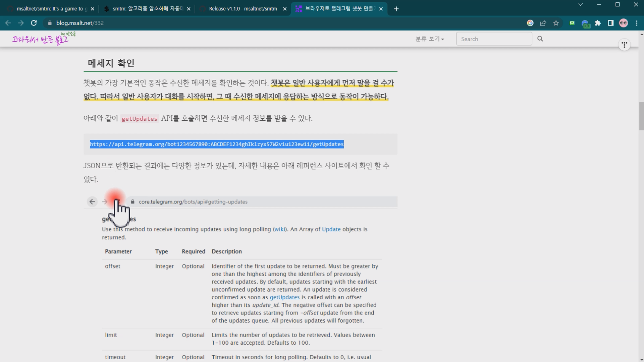Click the address bar URL
This screenshot has width=644, height=362.
click(x=80, y=23)
